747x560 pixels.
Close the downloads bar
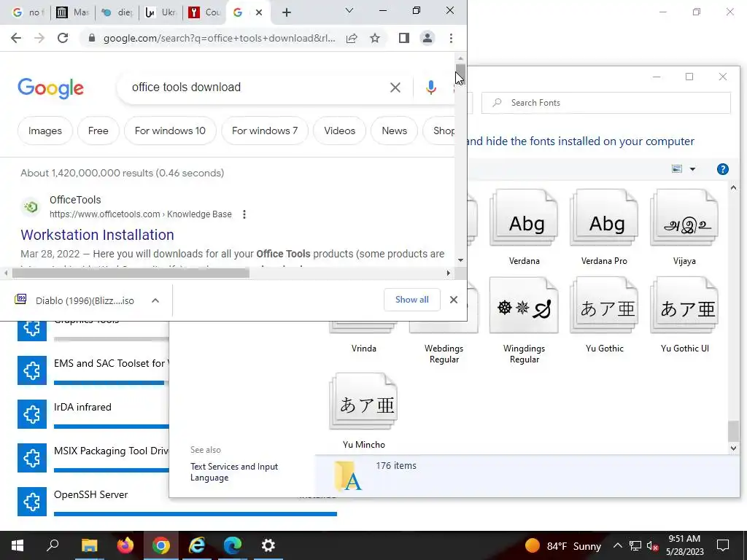[454, 300]
